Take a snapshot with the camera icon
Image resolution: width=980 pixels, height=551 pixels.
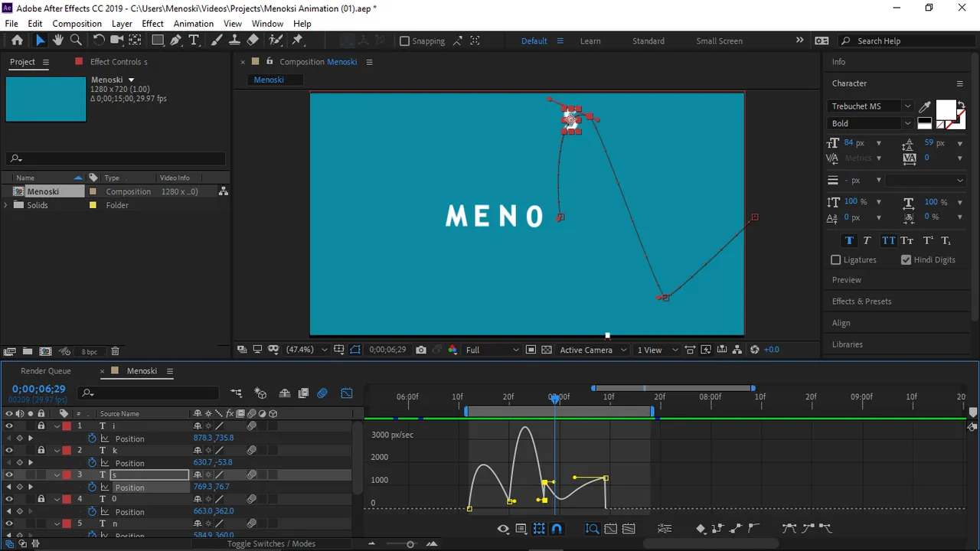421,350
